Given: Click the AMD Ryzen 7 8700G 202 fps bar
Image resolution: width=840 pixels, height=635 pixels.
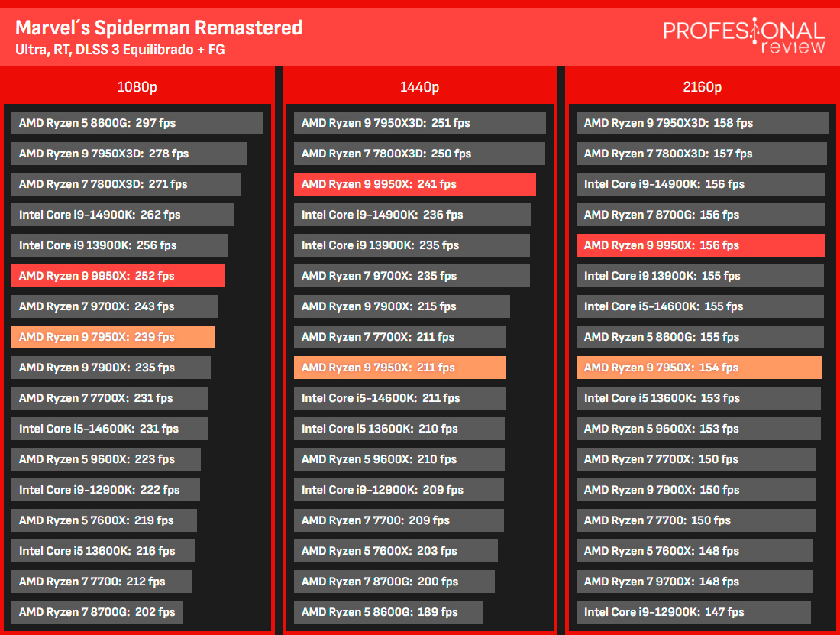Looking at the screenshot, I should click(x=97, y=611).
